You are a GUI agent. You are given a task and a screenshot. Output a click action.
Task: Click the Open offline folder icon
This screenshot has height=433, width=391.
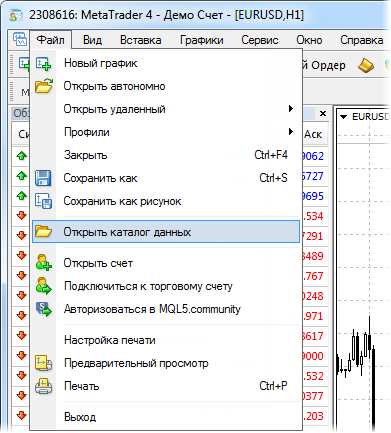coord(44,86)
